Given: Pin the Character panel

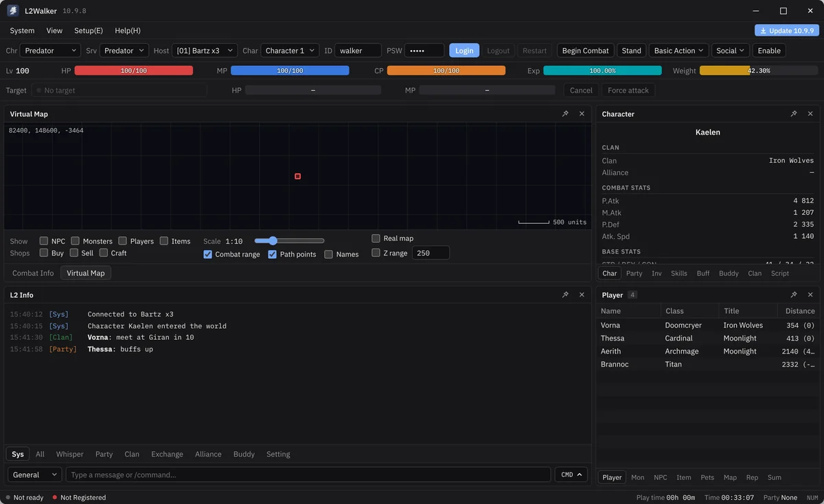Looking at the screenshot, I should (x=794, y=114).
